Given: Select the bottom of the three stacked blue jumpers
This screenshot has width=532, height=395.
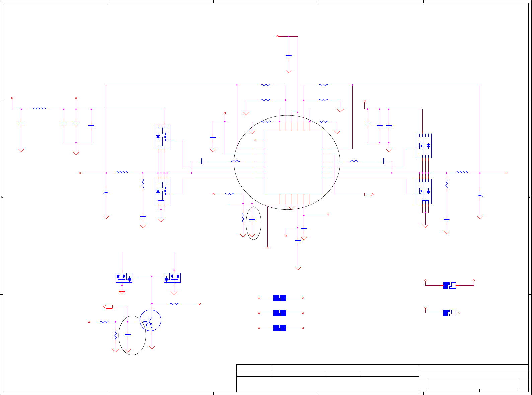Looking at the screenshot, I should tap(280, 328).
